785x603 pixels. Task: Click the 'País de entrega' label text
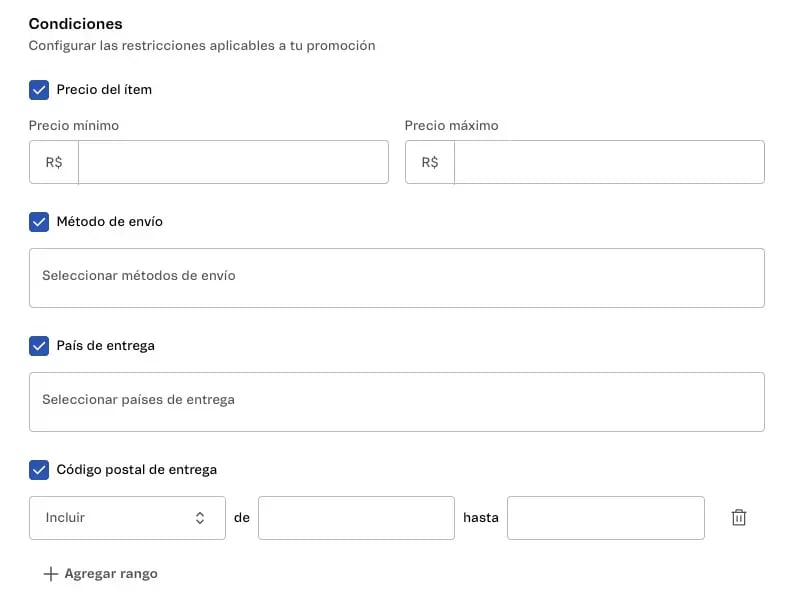coord(105,346)
